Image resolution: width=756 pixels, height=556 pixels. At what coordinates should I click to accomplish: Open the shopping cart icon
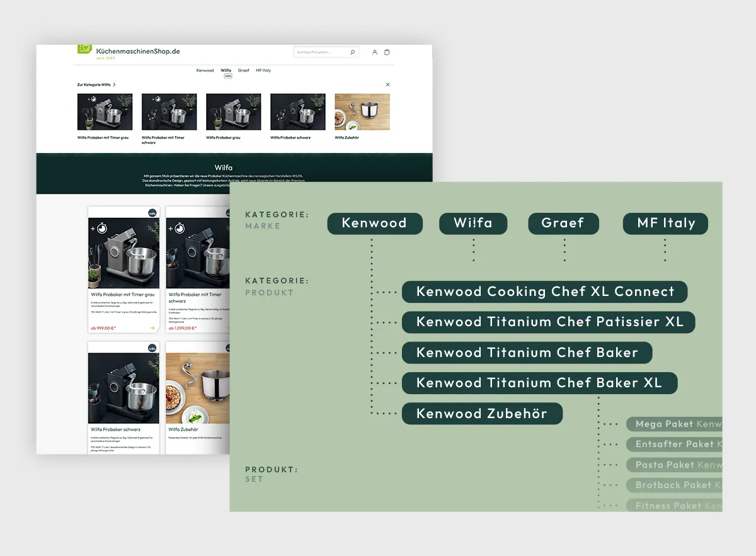coord(387,52)
